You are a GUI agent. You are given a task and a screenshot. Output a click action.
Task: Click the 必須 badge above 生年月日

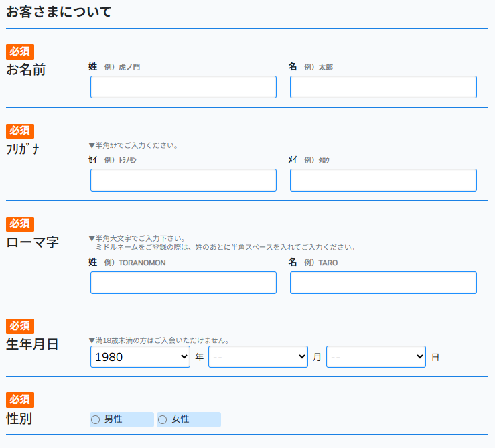tap(19, 326)
